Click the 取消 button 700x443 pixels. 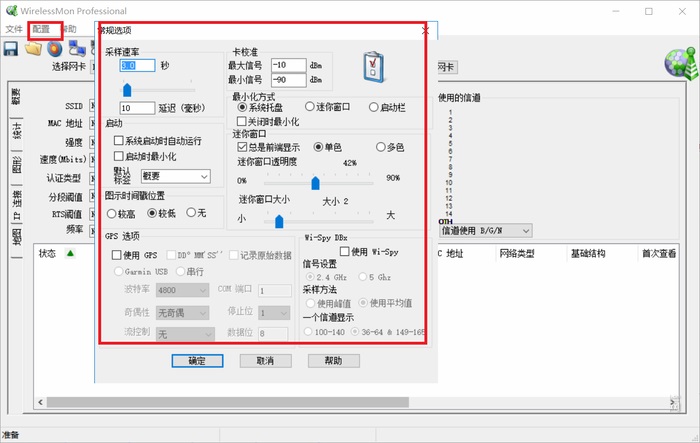266,361
